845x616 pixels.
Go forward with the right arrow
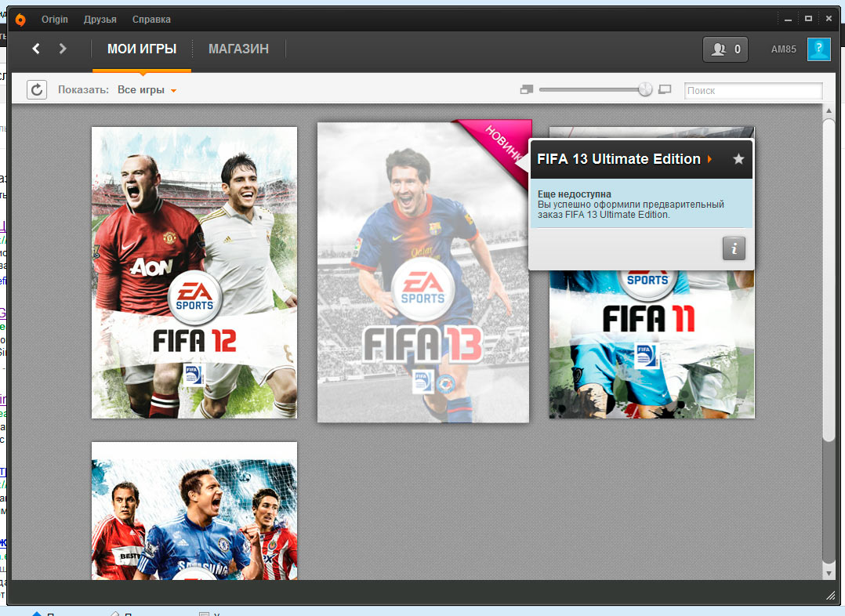click(x=63, y=49)
